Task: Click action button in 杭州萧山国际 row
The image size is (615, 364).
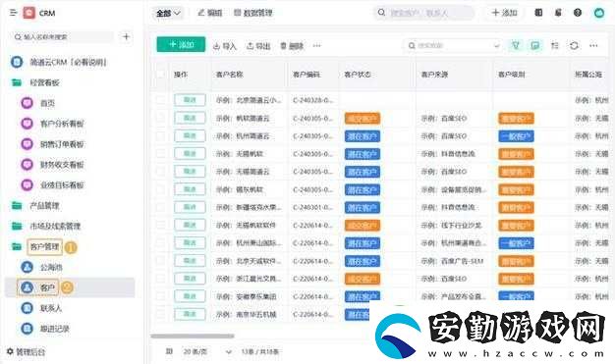Action: pyautogui.click(x=190, y=243)
